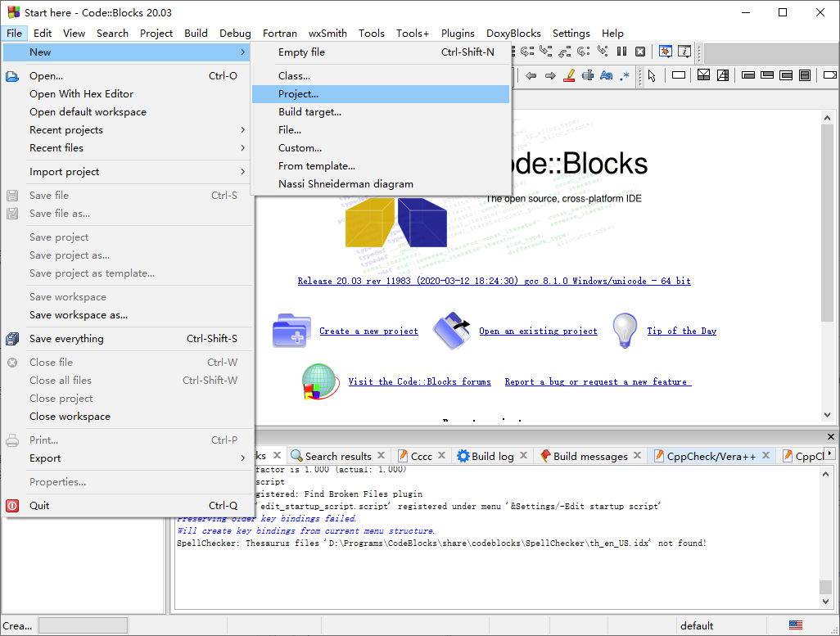The width and height of the screenshot is (840, 636).
Task: Click the log tabs scroll-right arrow
Action: pos(830,453)
